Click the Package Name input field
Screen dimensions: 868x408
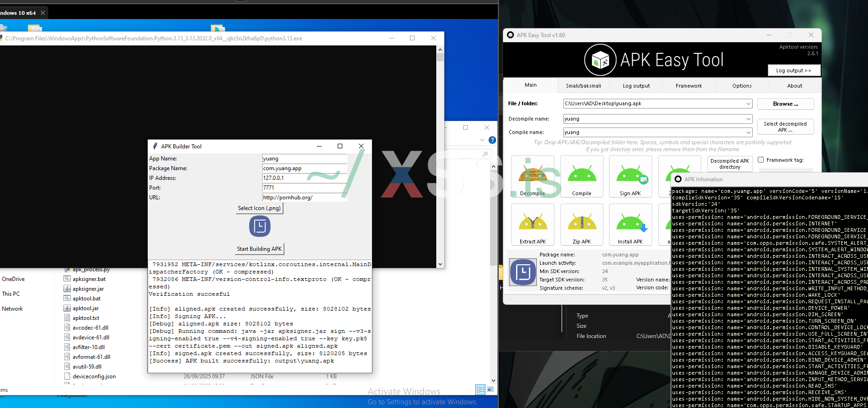point(304,168)
